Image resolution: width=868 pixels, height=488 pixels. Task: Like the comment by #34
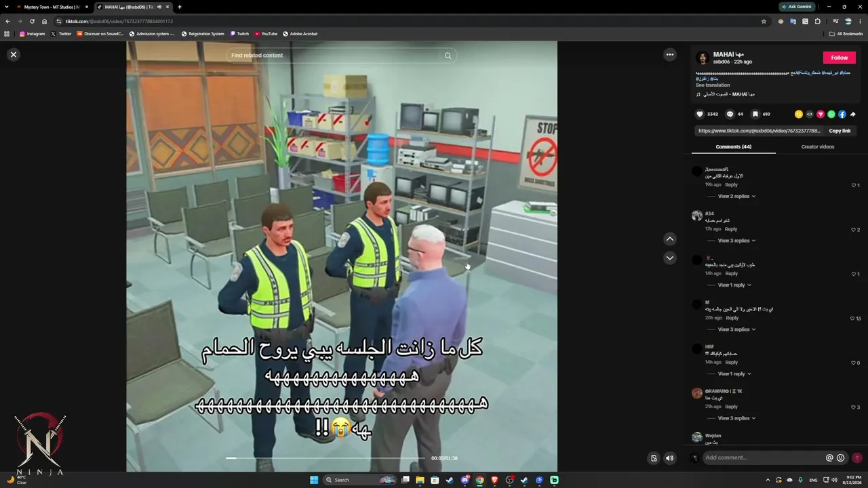(x=854, y=230)
